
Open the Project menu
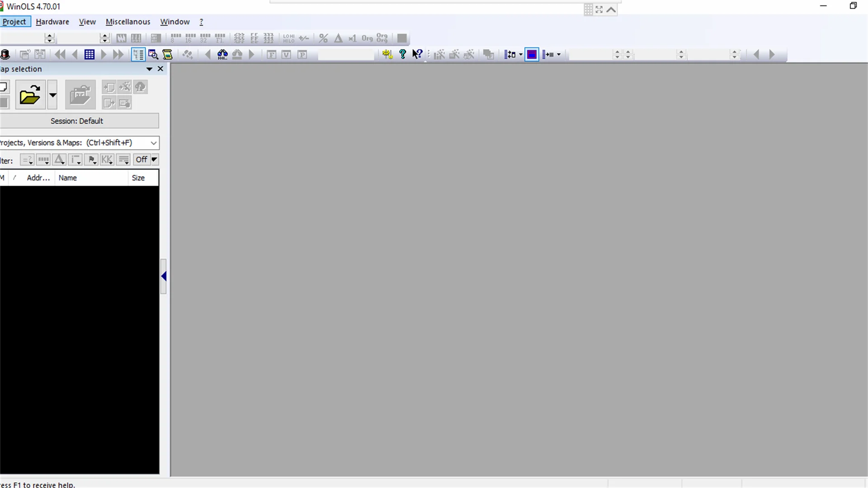(14, 21)
